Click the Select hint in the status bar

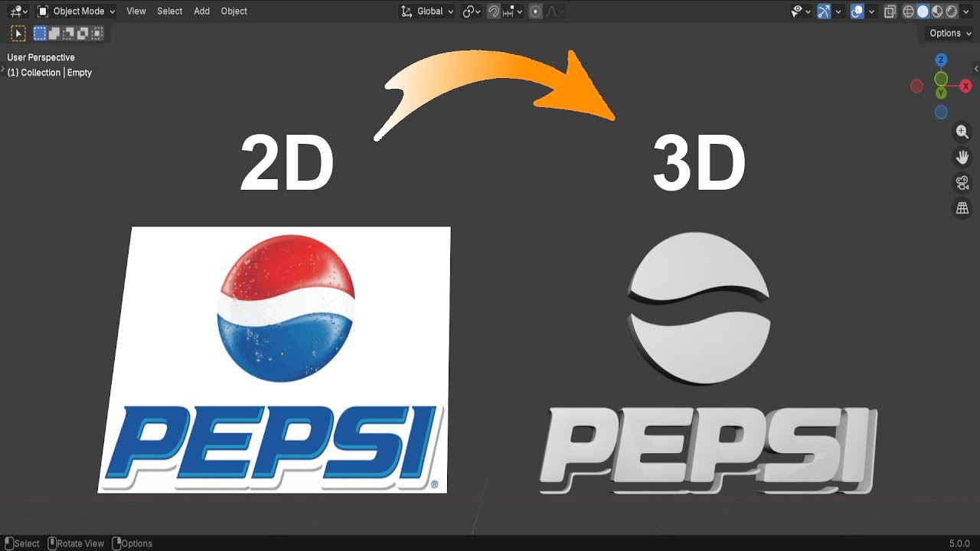coord(21,543)
